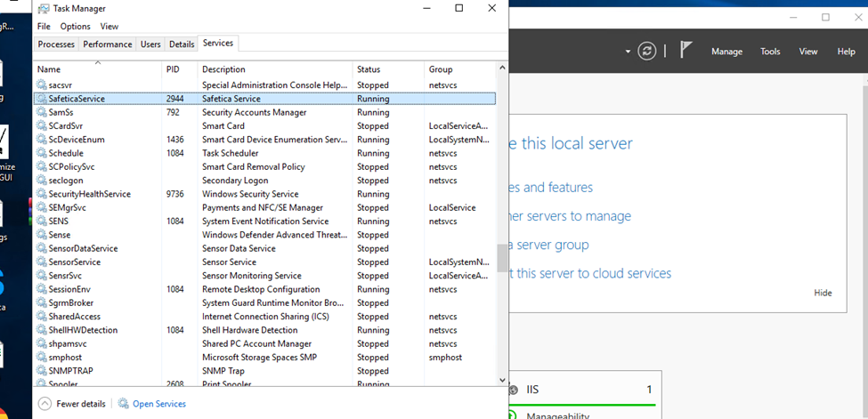868x419 pixels.
Task: Click the gear icon beside SafeticaService
Action: 42,99
